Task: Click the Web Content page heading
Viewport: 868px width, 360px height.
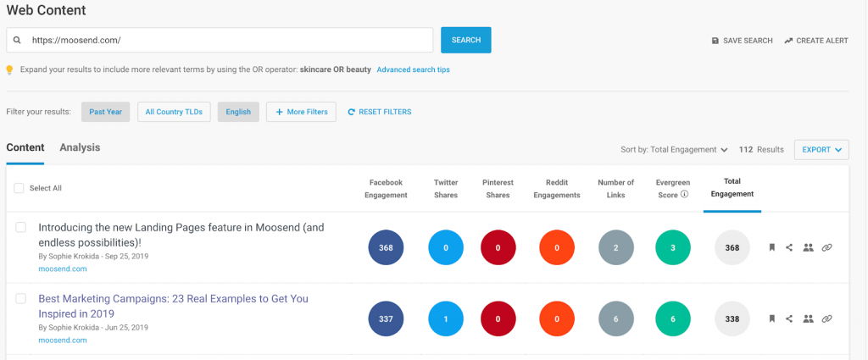Action: coord(46,10)
